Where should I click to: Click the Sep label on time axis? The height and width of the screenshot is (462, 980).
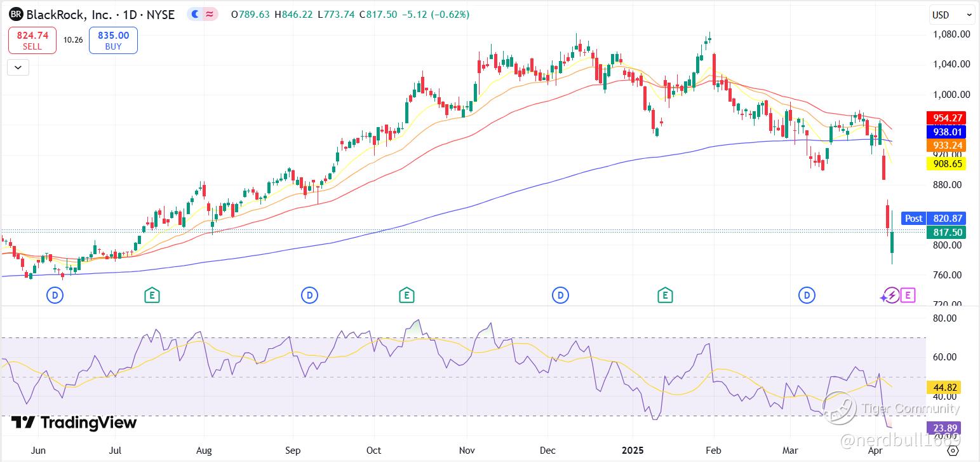tap(292, 451)
